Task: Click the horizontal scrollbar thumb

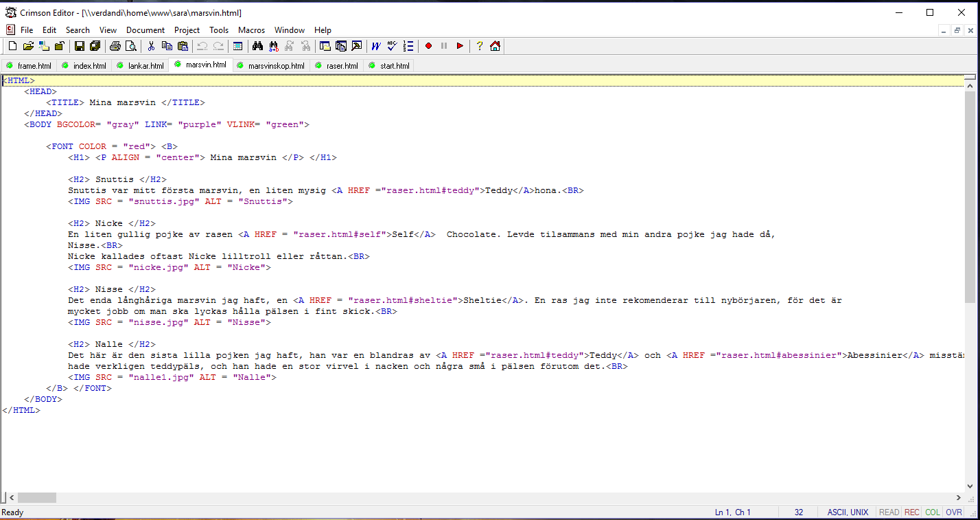Action: pos(37,497)
